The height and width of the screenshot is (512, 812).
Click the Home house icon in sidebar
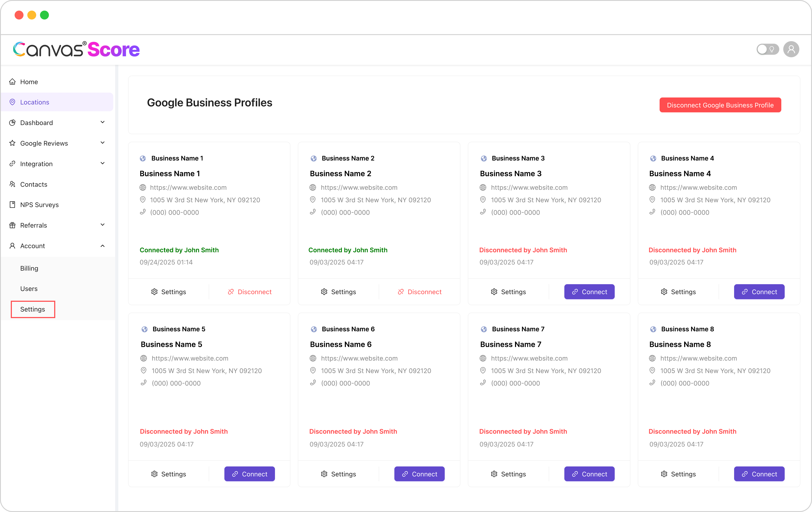pos(12,82)
